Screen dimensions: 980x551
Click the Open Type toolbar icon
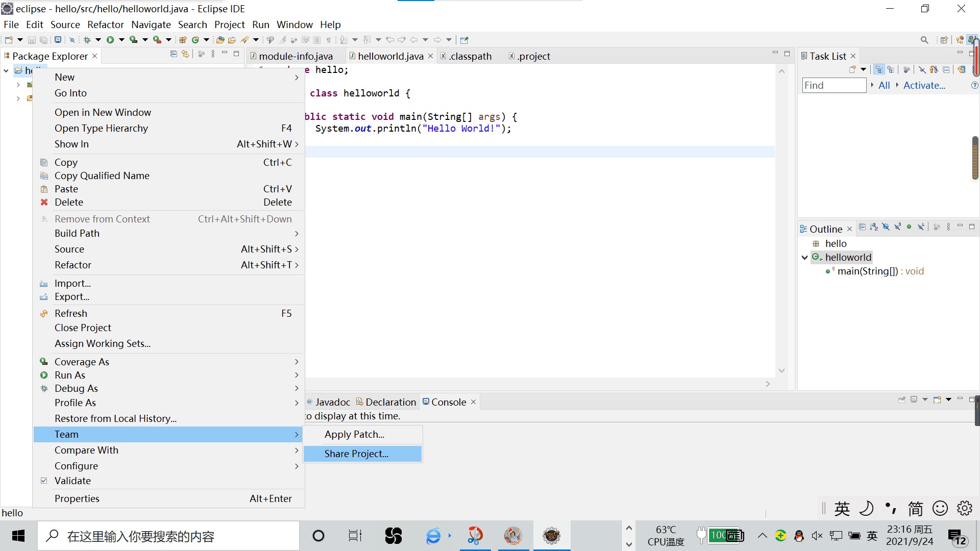(x=220, y=40)
